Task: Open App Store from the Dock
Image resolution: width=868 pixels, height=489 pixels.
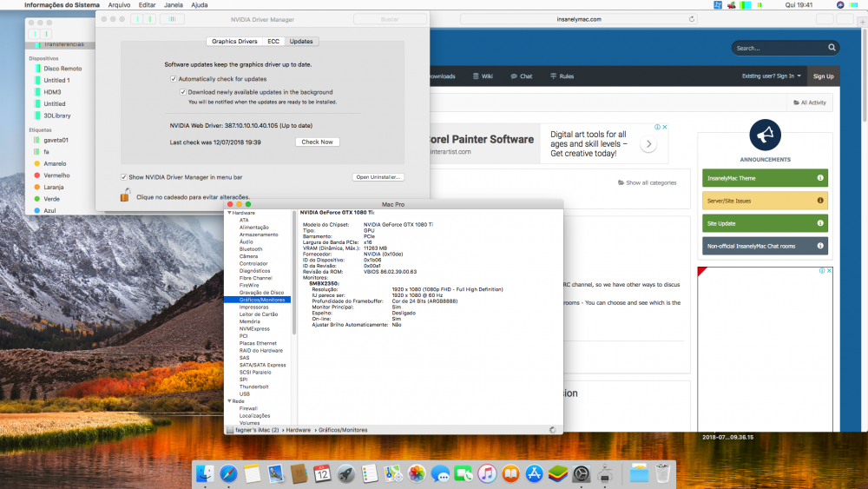Action: tap(534, 474)
